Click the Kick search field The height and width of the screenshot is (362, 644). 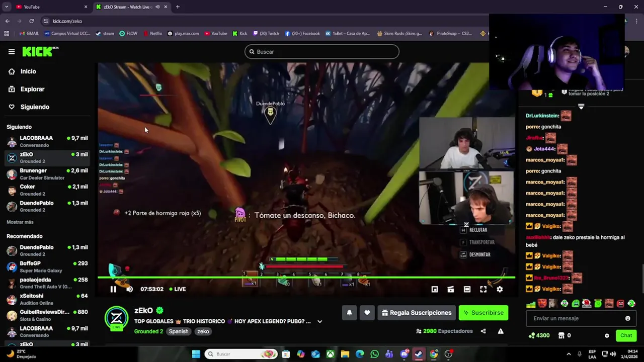pos(322,52)
